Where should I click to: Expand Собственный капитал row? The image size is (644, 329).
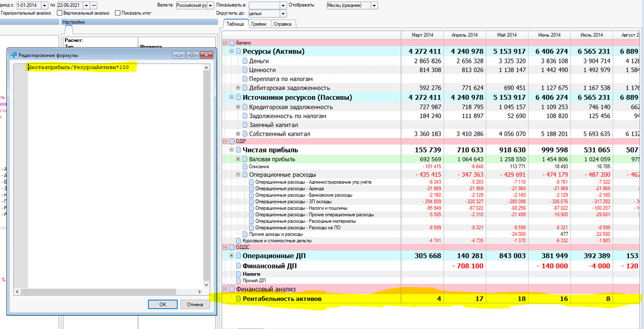click(x=238, y=134)
